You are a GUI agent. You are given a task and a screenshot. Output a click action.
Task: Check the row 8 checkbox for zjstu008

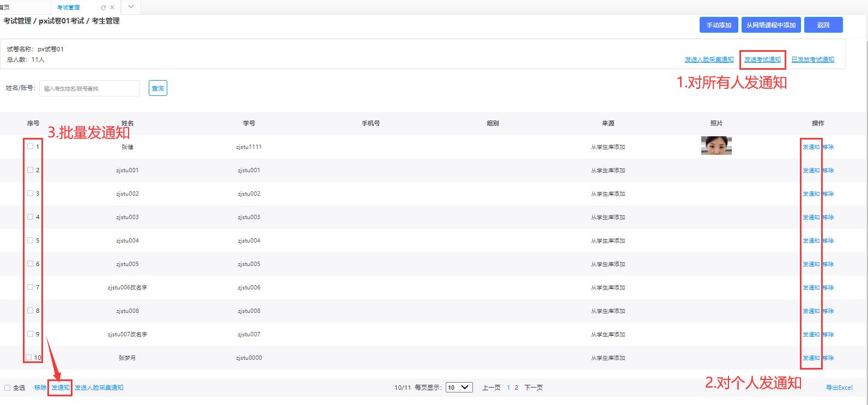(x=30, y=310)
